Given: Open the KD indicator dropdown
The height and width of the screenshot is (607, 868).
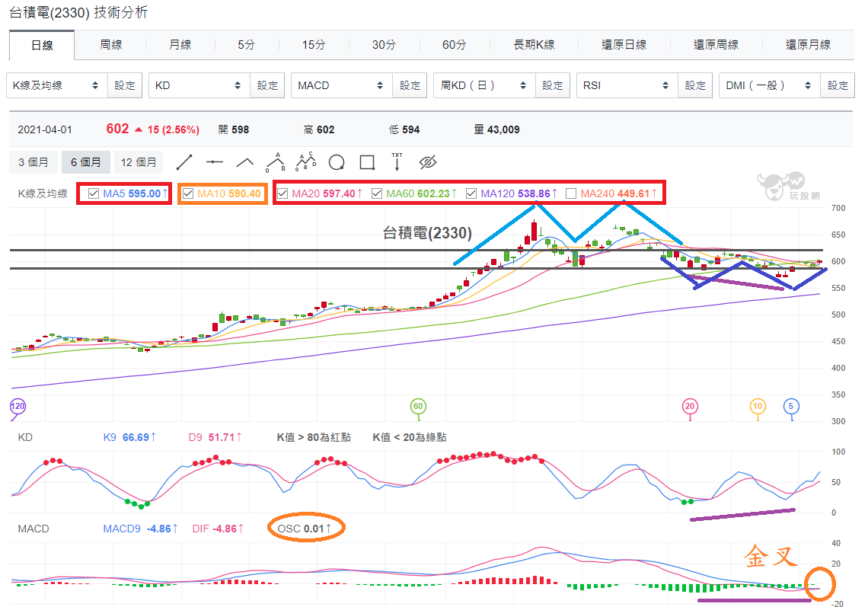Looking at the screenshot, I should 199,85.
